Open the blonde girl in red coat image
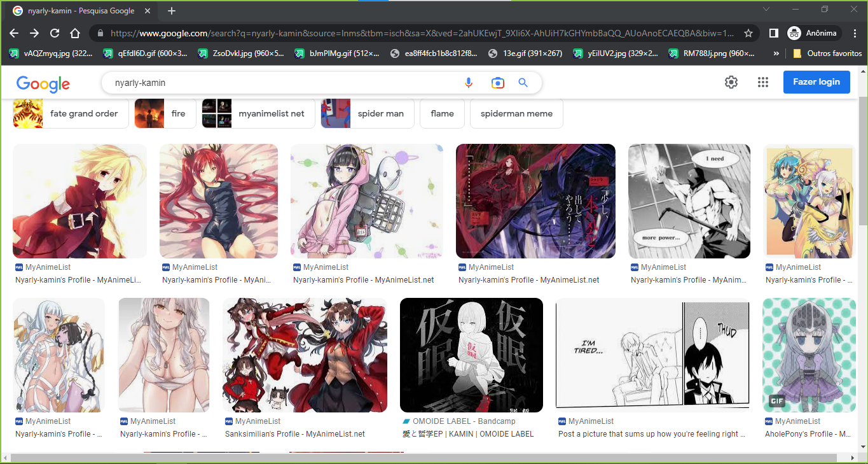This screenshot has width=868, height=464. [x=79, y=201]
